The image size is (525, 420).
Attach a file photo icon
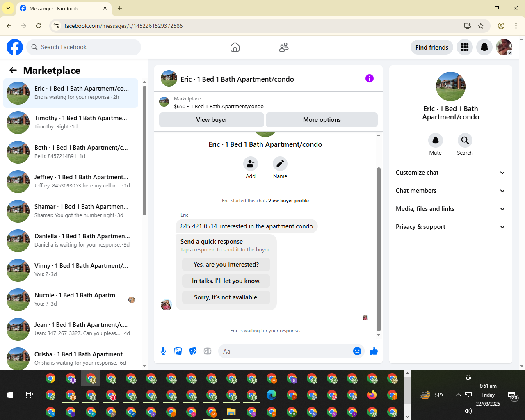coord(178,351)
